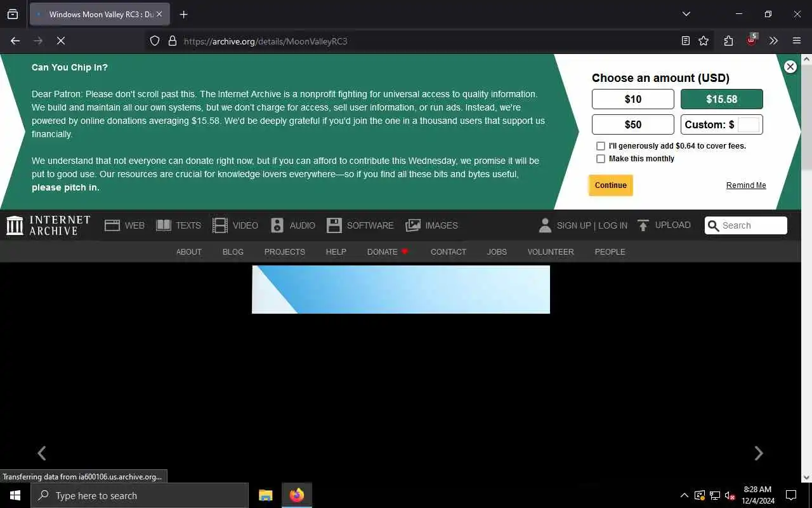Select the $15.58 donation amount

click(x=722, y=99)
